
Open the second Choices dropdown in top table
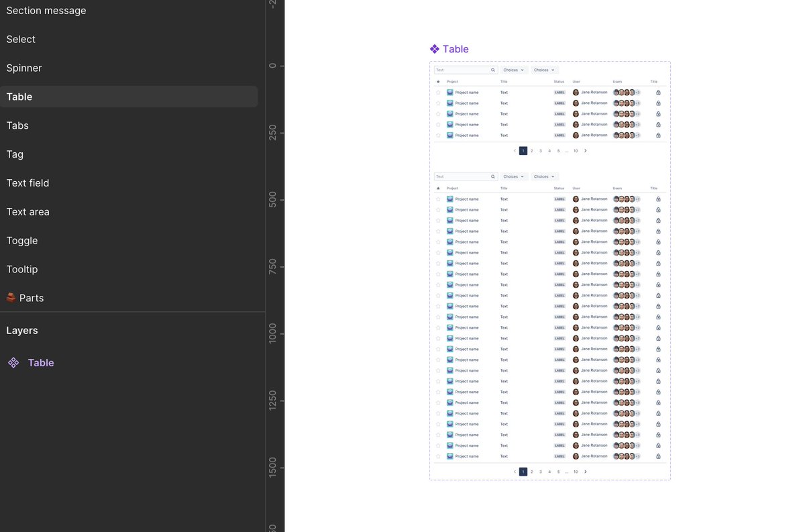point(545,70)
